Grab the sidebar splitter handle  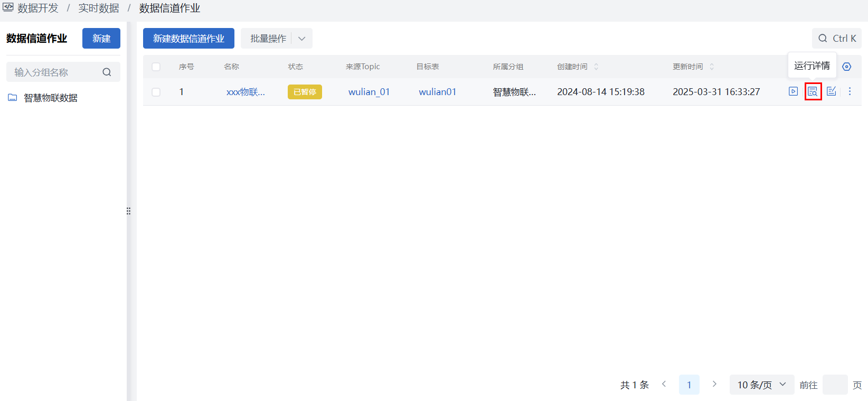tap(128, 211)
